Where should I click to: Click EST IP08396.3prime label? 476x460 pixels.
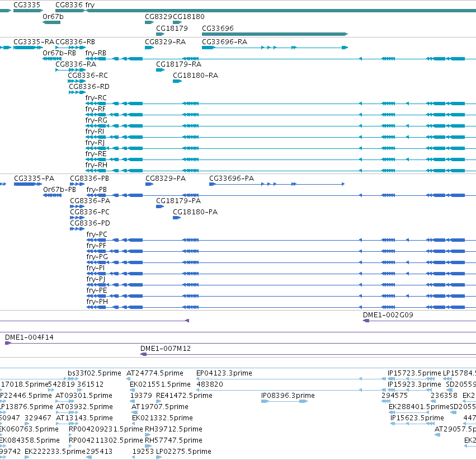tap(288, 396)
